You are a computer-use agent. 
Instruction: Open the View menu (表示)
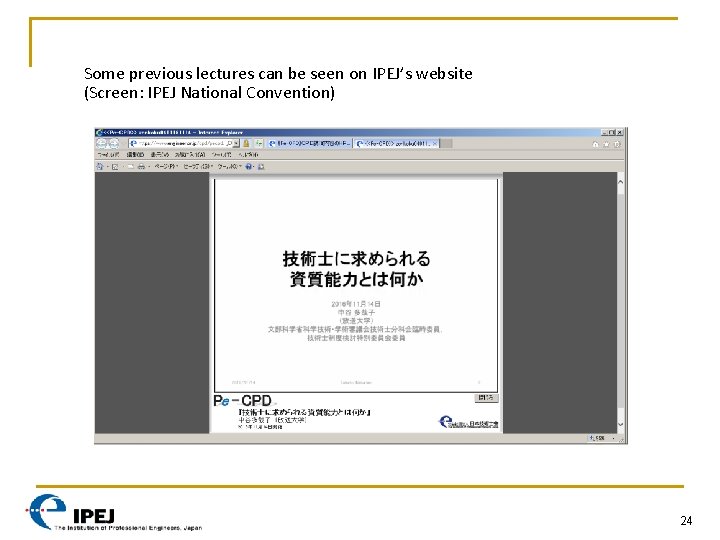point(160,155)
